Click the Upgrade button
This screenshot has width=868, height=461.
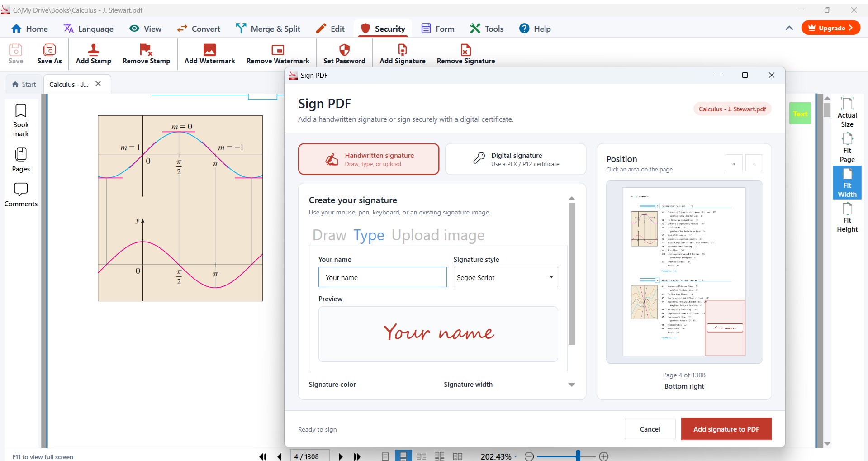pos(830,28)
